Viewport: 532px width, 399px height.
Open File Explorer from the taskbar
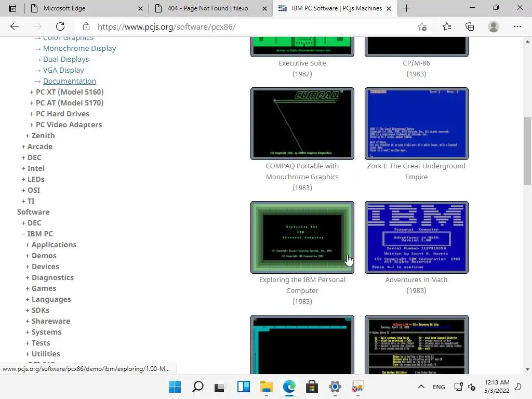click(x=267, y=387)
